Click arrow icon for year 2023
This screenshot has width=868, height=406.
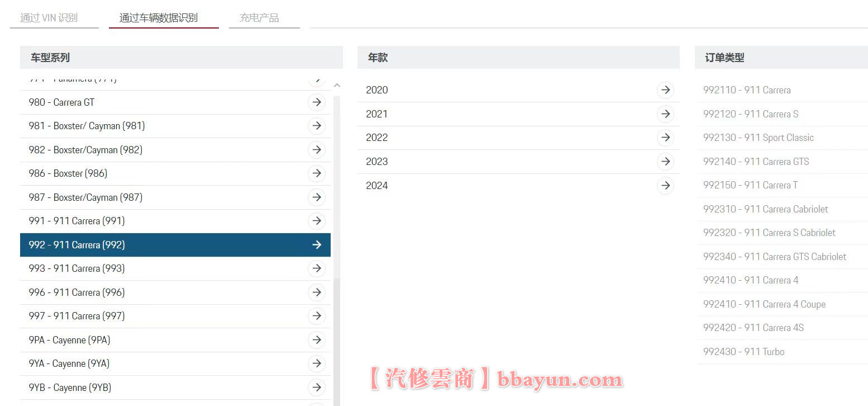(665, 162)
